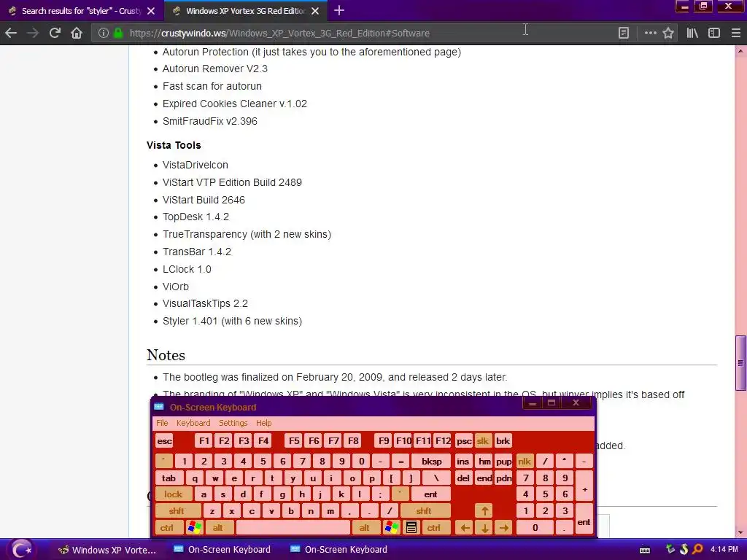The image size is (747, 560).
Task: Click the S-shaped tray icon
Action: tap(684, 549)
